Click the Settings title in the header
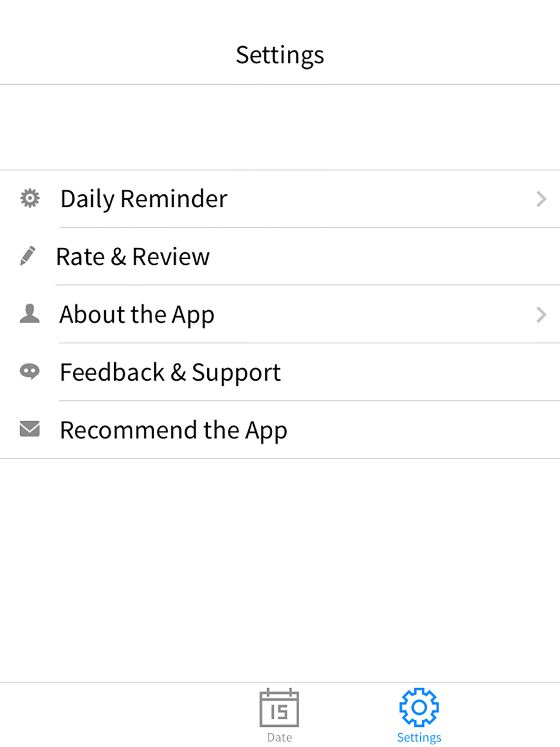 point(280,55)
